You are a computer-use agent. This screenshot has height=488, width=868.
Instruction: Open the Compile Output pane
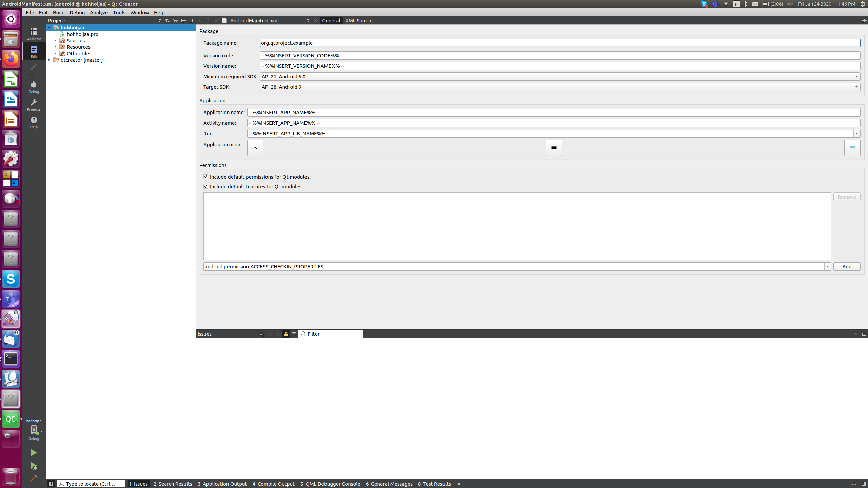pyautogui.click(x=273, y=484)
